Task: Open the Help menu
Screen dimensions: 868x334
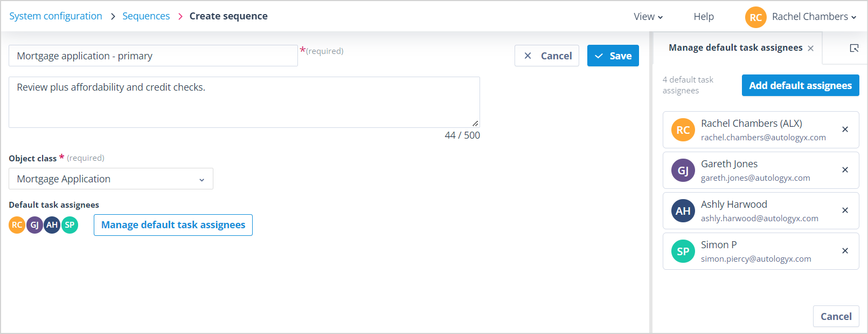Action: coord(704,17)
